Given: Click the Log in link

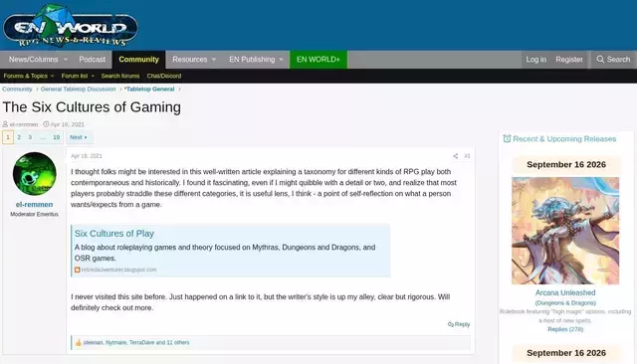Looking at the screenshot, I should pos(535,60).
